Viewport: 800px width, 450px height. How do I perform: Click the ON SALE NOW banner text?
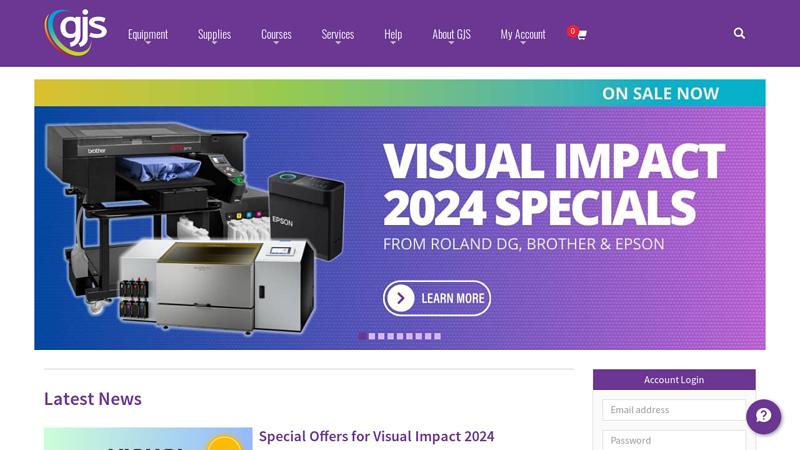pyautogui.click(x=660, y=93)
